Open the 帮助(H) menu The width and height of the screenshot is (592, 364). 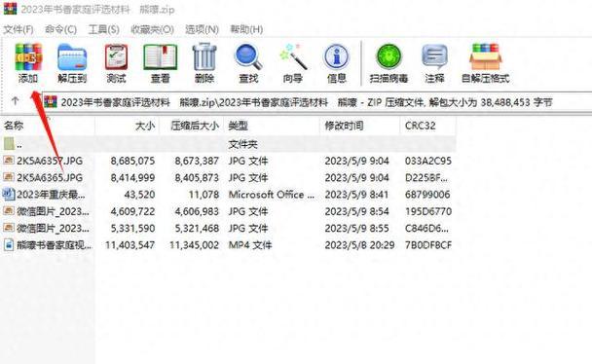coord(246,29)
